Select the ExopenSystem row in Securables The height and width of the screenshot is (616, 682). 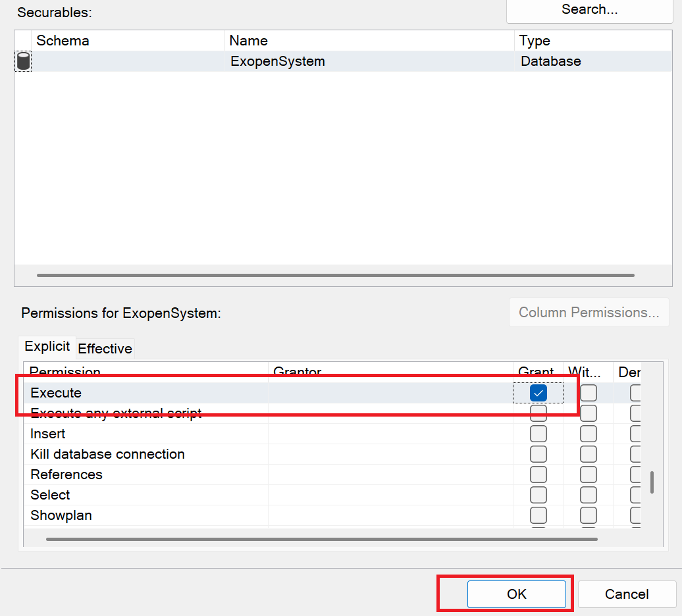[x=277, y=62]
